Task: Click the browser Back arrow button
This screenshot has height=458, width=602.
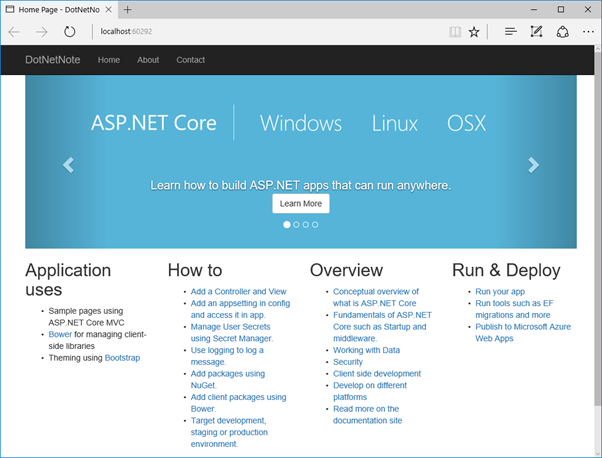Action: click(14, 32)
